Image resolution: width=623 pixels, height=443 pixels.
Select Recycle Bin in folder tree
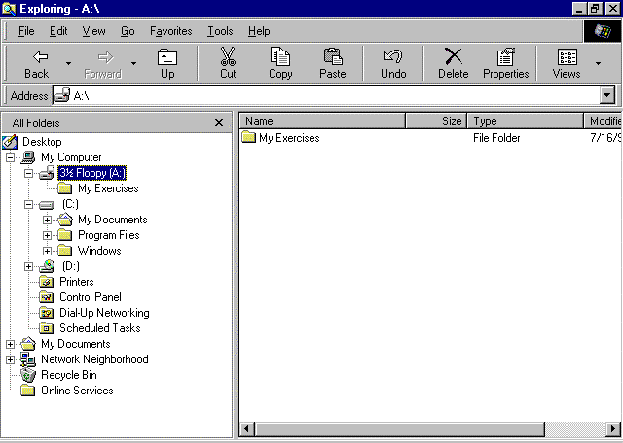[x=68, y=375]
